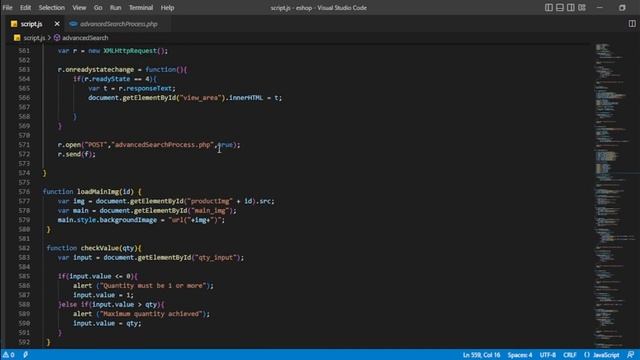Image resolution: width=640 pixels, height=360 pixels.
Task: Close the script.js tab
Action: (x=57, y=24)
